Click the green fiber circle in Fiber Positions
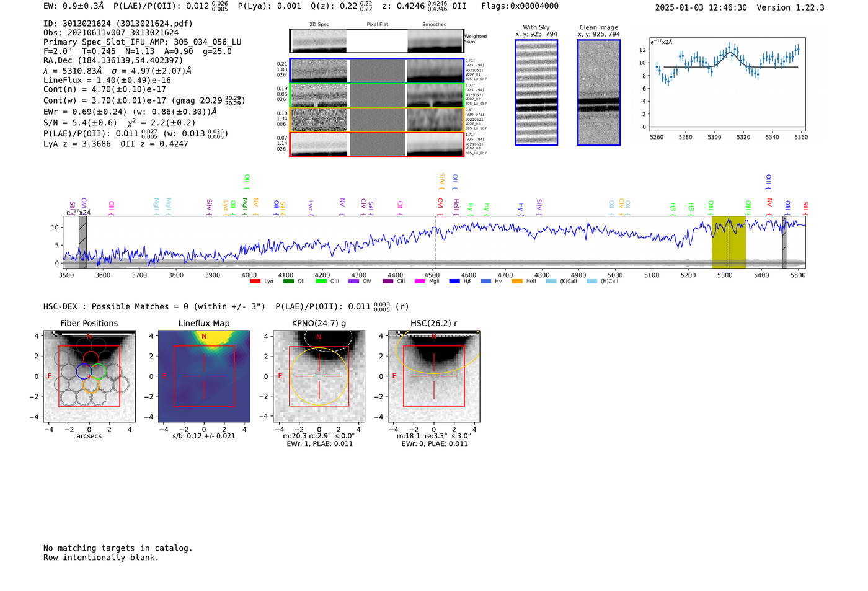Image resolution: width=868 pixels, height=591 pixels. point(99,371)
